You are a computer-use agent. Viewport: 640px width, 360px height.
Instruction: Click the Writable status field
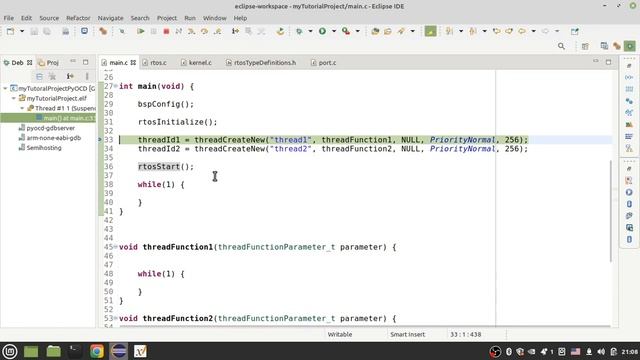click(x=340, y=334)
